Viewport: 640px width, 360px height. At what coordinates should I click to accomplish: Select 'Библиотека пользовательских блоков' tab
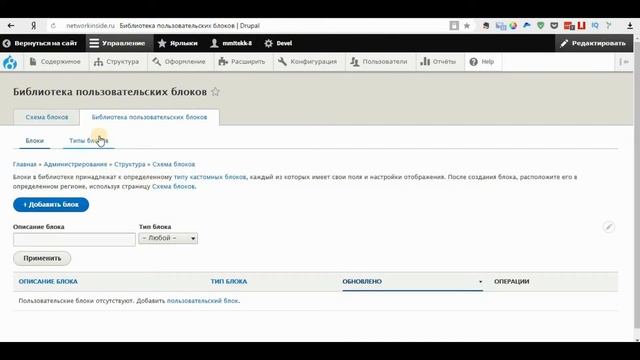pos(149,117)
